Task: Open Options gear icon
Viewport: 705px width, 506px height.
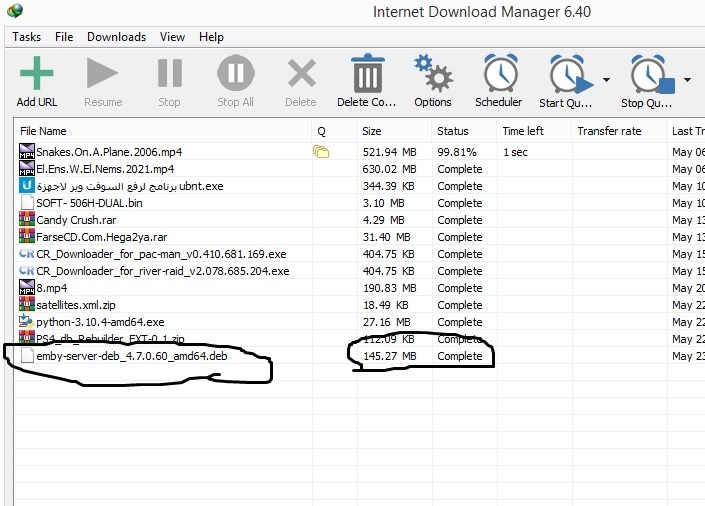Action: [433, 75]
